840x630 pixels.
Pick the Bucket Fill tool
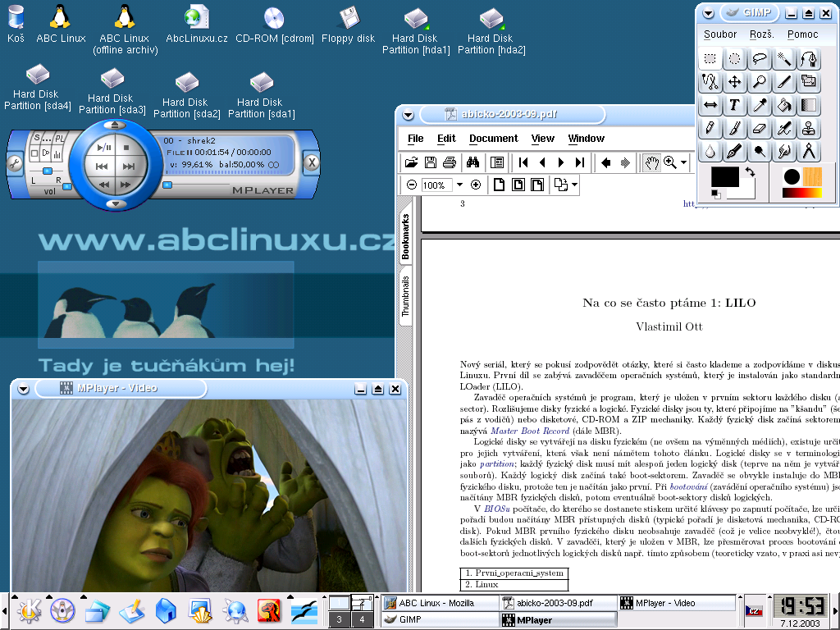pyautogui.click(x=784, y=105)
